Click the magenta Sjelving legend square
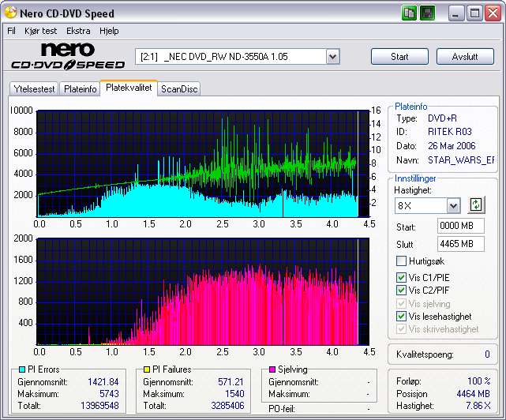Screen dimensions: 506x420 tap(273, 369)
